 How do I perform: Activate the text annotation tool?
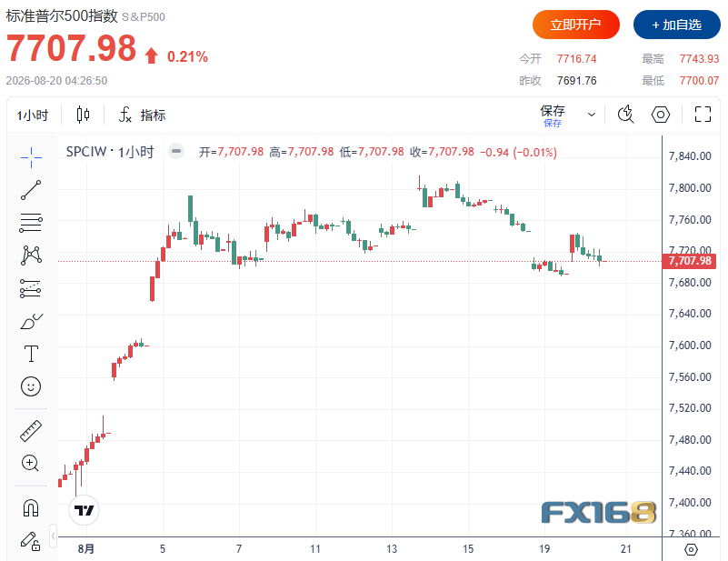pyautogui.click(x=31, y=354)
